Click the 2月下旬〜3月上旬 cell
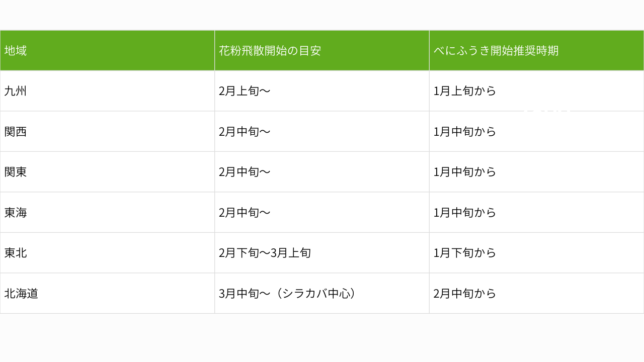 [265, 253]
